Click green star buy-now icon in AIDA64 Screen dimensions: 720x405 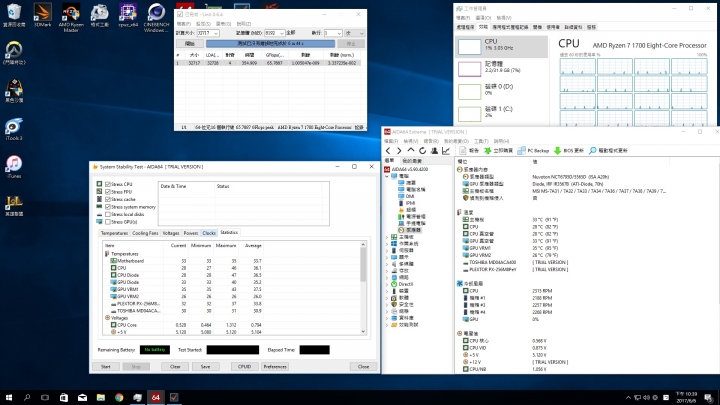[x=488, y=151]
